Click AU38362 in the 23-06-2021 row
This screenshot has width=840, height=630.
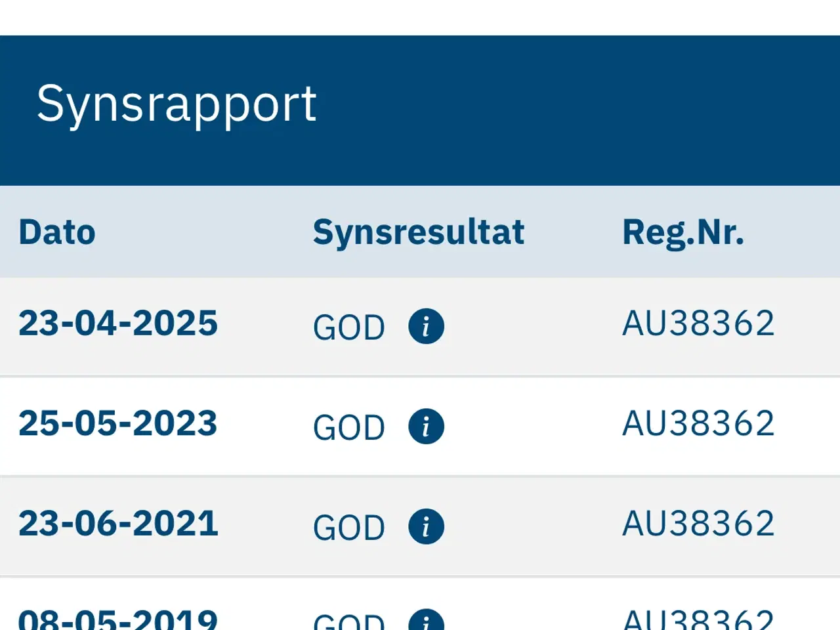pyautogui.click(x=698, y=524)
